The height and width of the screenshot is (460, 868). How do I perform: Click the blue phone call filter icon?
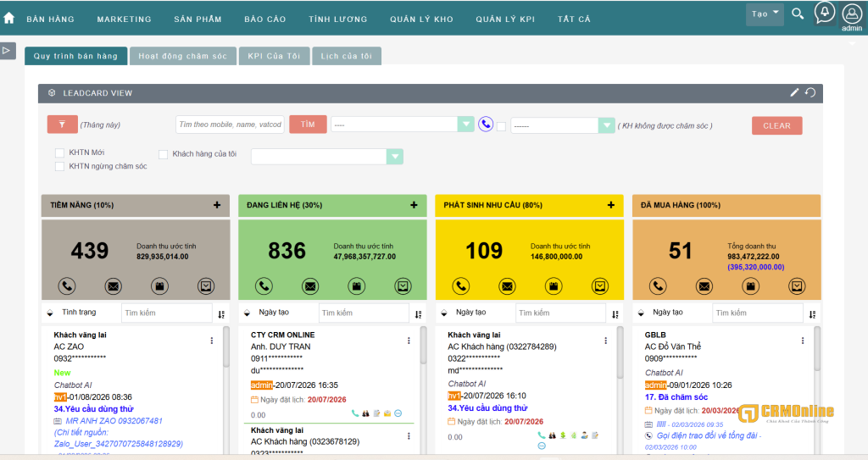click(486, 124)
